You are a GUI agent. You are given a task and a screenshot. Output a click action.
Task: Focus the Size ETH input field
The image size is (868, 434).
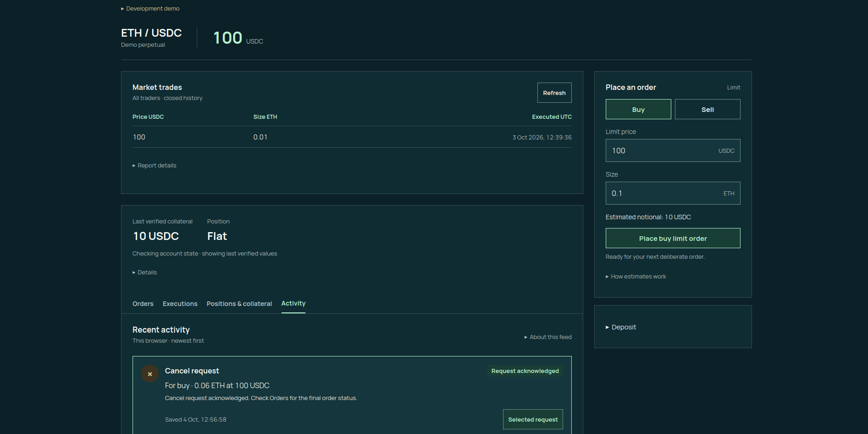tap(673, 193)
